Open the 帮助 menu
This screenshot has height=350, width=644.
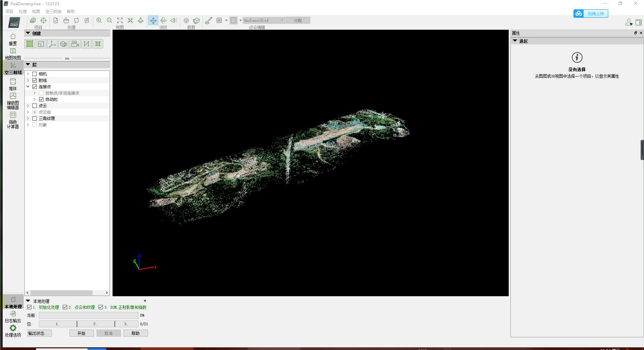coord(71,11)
